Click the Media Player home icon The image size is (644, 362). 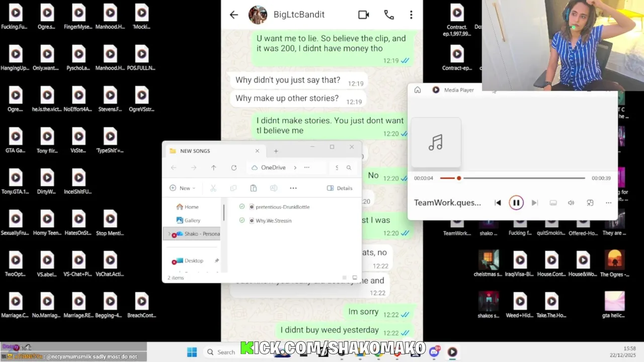click(x=418, y=90)
